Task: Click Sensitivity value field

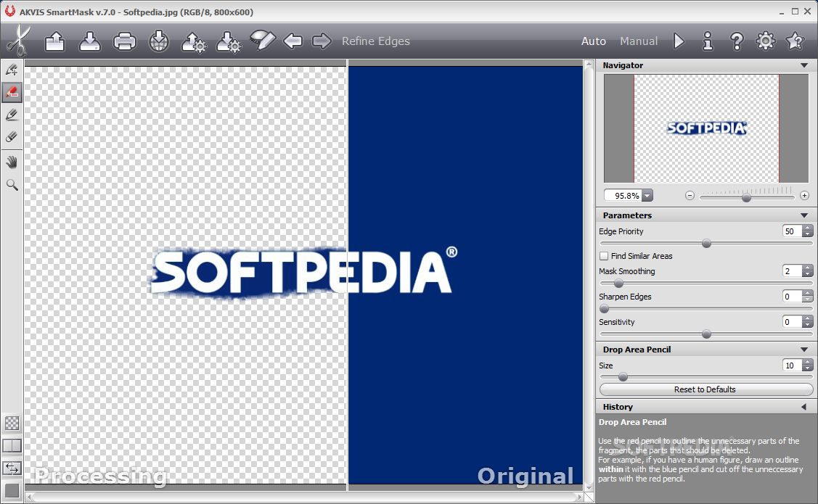Action: click(x=792, y=322)
